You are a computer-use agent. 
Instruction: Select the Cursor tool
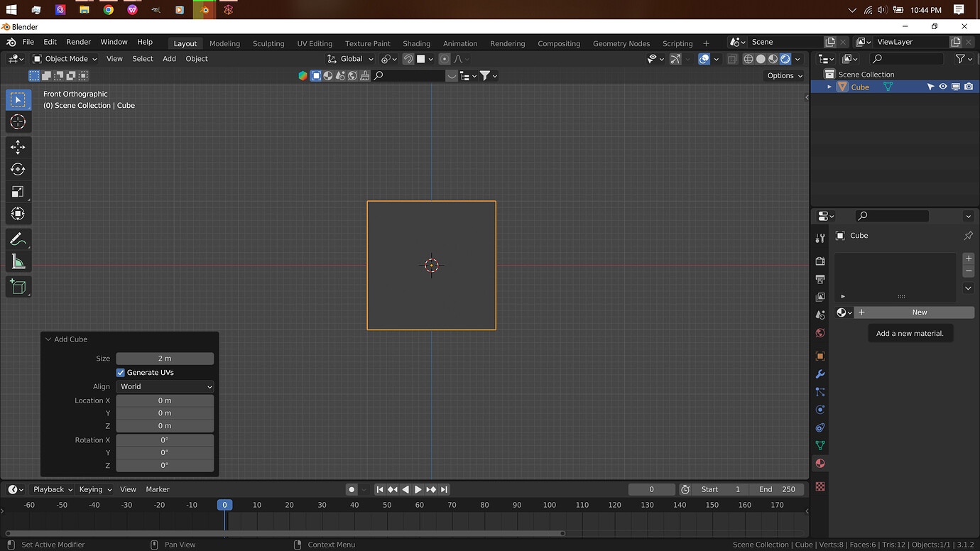(18, 122)
